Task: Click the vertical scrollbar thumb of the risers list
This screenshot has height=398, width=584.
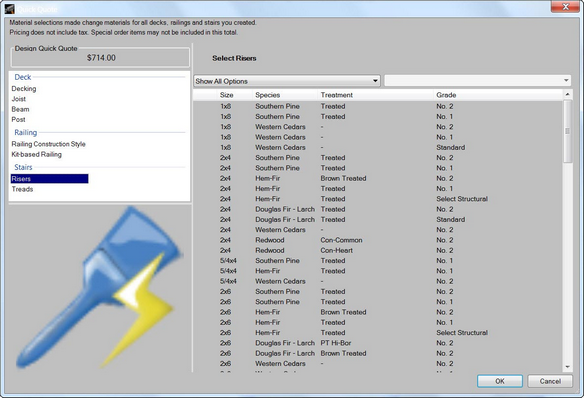Action: coord(567,131)
